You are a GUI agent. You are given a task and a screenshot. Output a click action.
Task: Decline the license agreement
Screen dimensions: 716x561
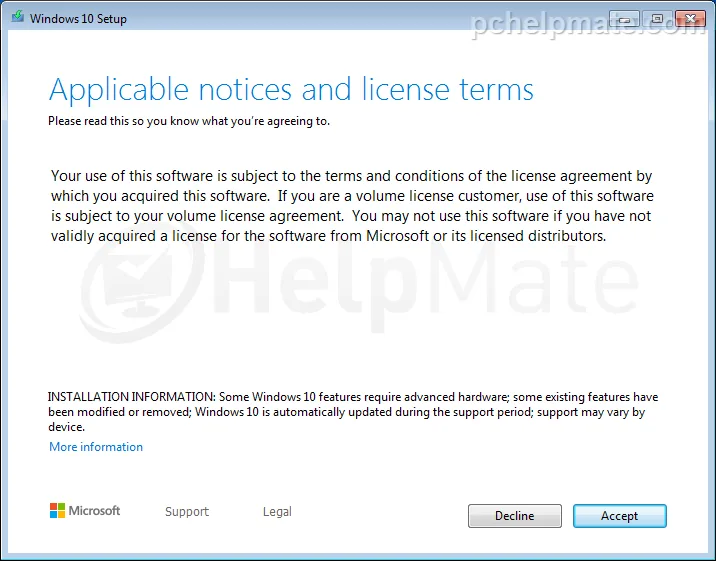515,516
